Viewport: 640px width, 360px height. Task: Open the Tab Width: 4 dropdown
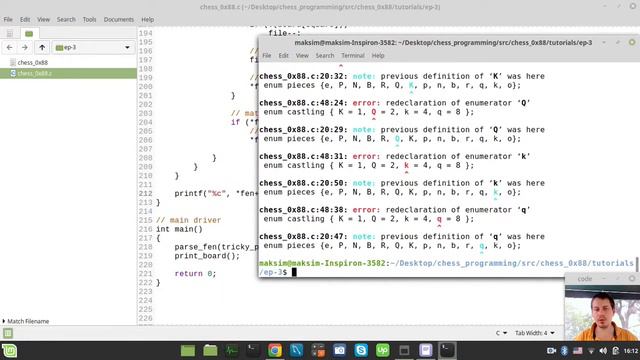pyautogui.click(x=534, y=333)
